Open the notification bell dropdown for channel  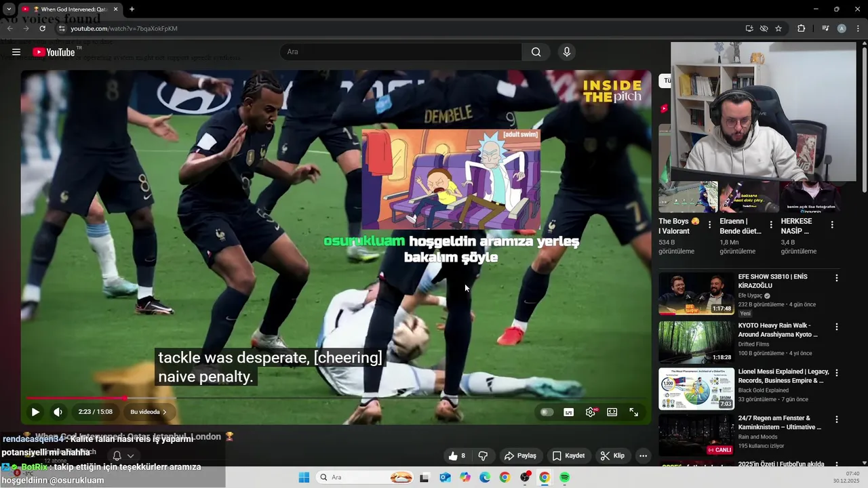(x=123, y=456)
